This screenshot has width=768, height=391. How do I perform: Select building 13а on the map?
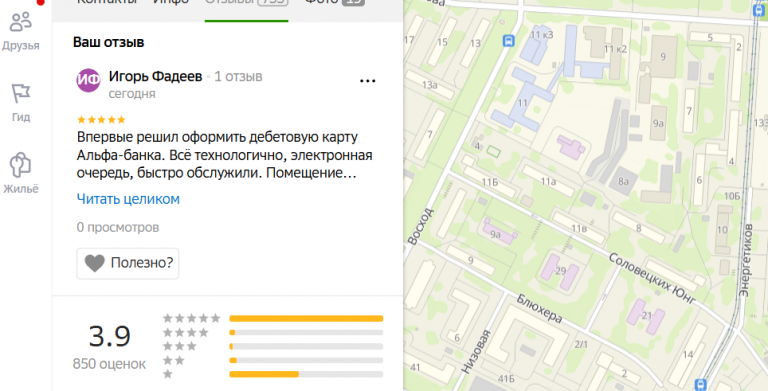coord(430,85)
